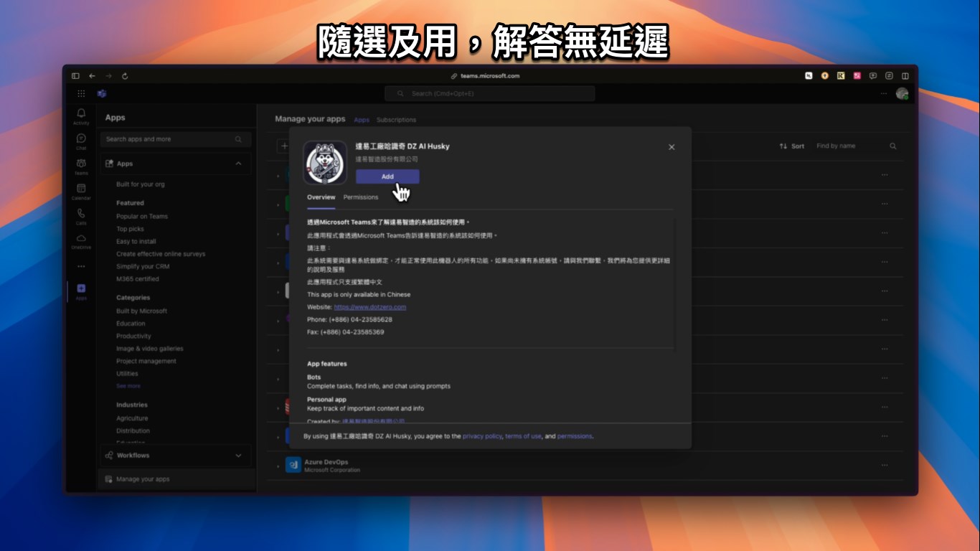980x551 pixels.
Task: Open Chat in the Teams rail
Action: [x=81, y=141]
